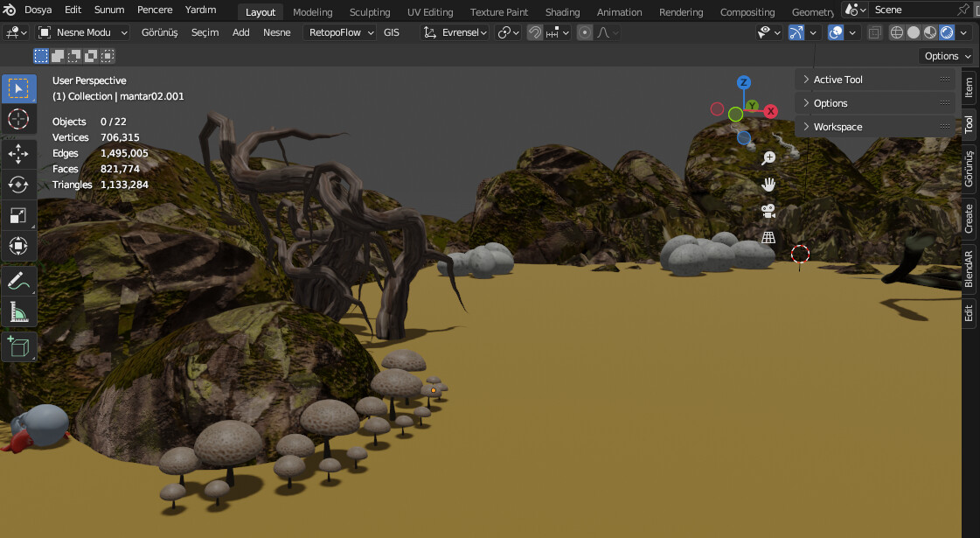Switch viewport shading to Wireframe mode

coord(895,32)
